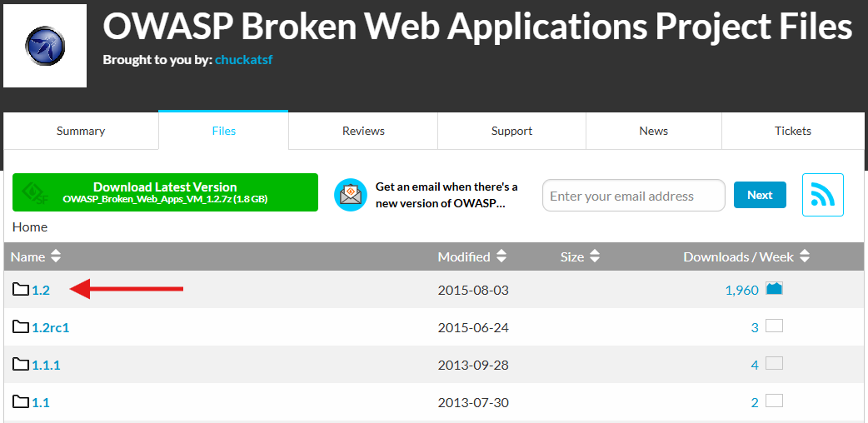The height and width of the screenshot is (423, 868).
Task: Go to the Support tab
Action: coord(511,131)
